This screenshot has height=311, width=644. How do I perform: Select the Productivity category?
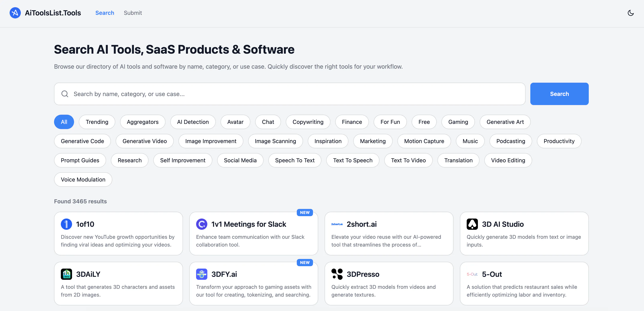pos(559,141)
